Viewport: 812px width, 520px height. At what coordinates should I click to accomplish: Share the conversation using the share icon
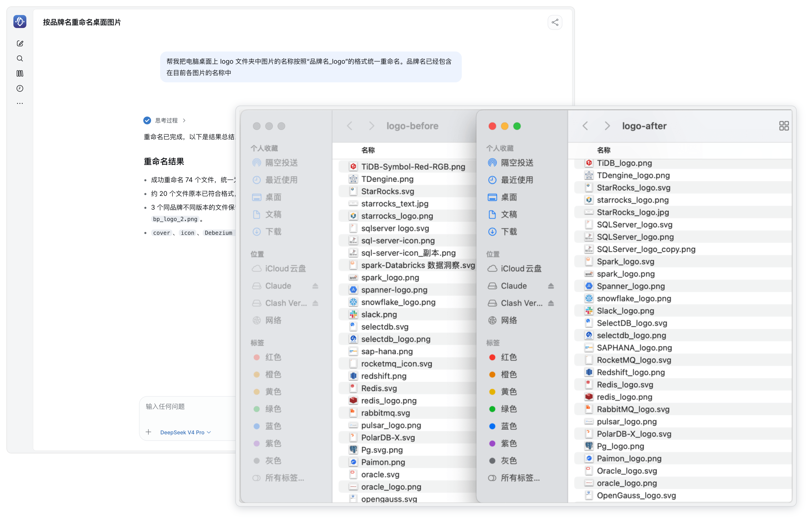tap(555, 23)
